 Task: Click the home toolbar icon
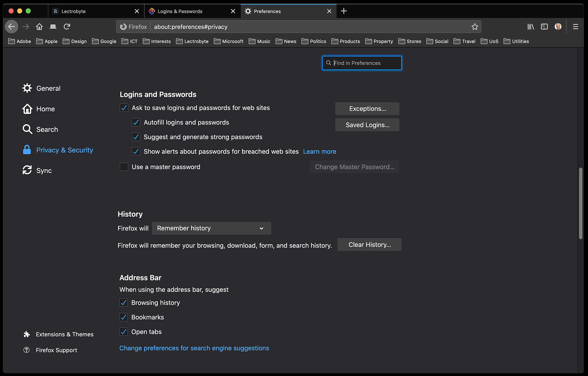[x=39, y=26]
